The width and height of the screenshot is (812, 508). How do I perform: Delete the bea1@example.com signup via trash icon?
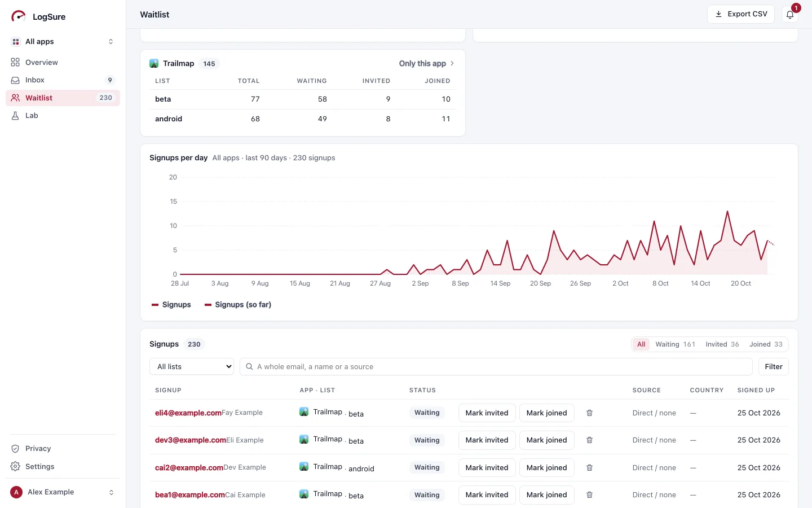click(589, 495)
